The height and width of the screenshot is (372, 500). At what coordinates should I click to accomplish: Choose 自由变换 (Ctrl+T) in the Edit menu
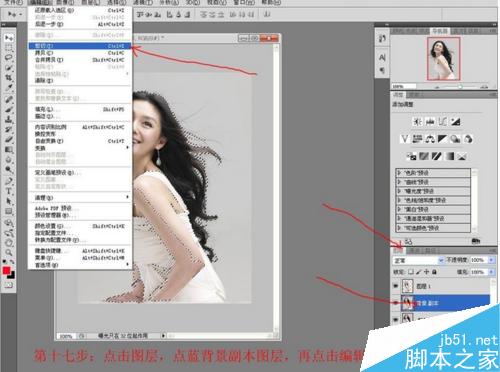point(80,141)
